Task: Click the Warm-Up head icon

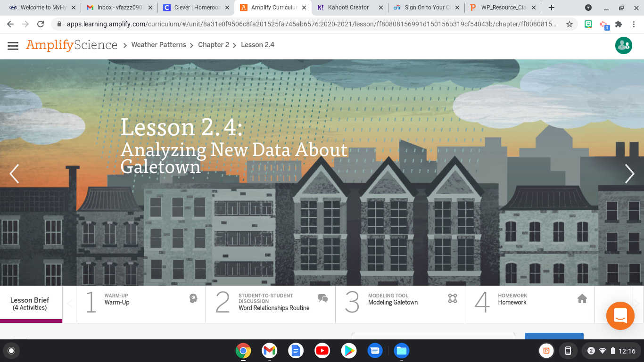Action: tap(193, 298)
